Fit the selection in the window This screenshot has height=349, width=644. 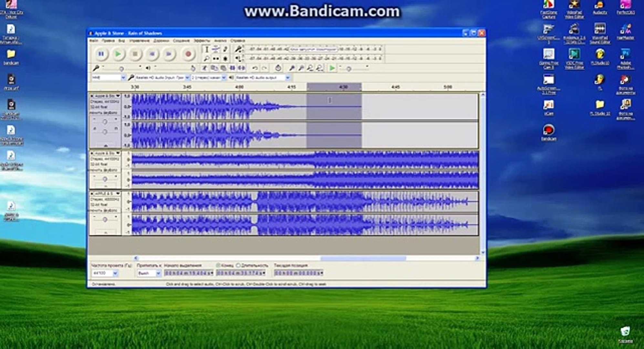pos(310,68)
